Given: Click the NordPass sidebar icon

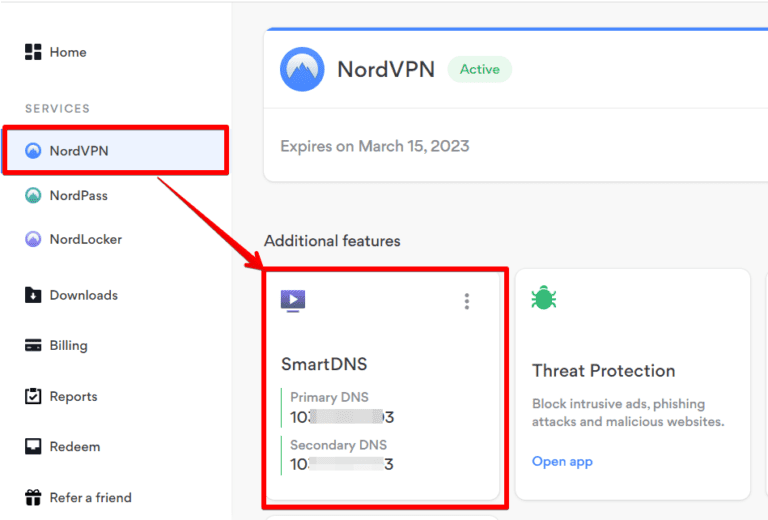Looking at the screenshot, I should click(33, 196).
